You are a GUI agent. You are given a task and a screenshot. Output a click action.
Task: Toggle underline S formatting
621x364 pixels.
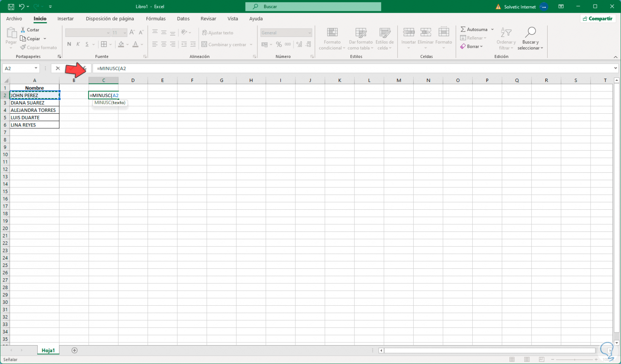[87, 44]
